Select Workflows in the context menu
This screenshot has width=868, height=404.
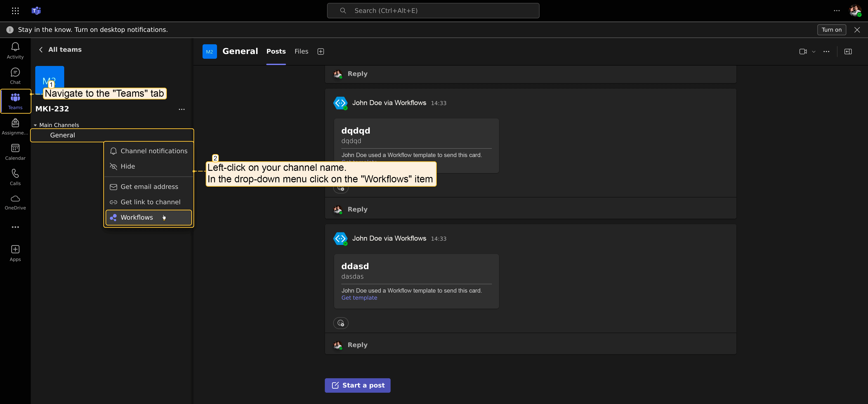point(137,218)
